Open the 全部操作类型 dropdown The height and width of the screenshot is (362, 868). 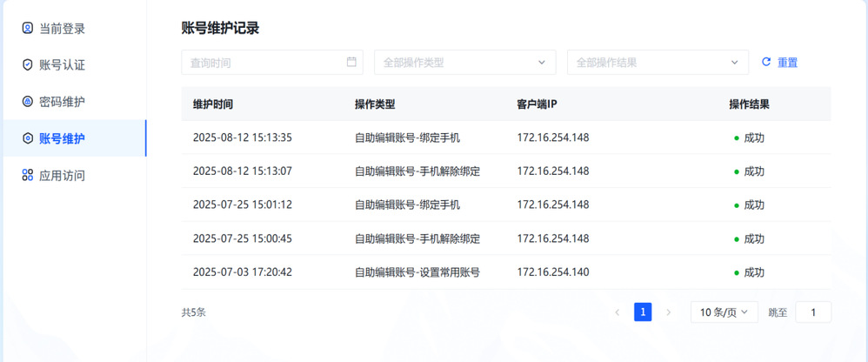[x=464, y=63]
